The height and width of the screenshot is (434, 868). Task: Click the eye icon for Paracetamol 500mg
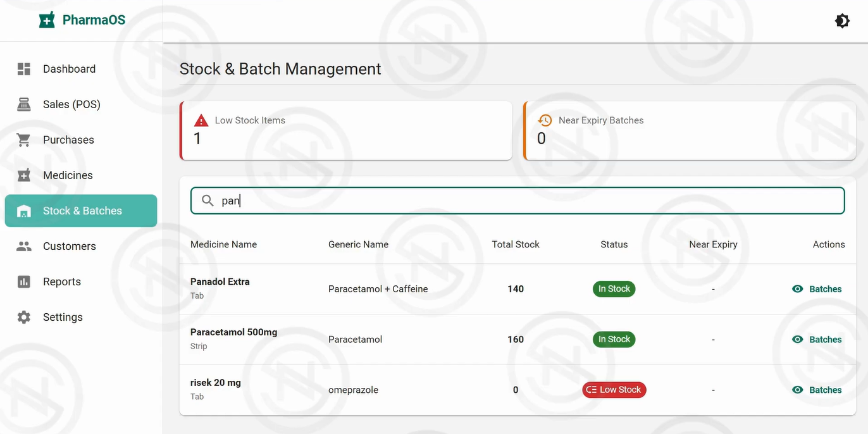click(x=798, y=339)
